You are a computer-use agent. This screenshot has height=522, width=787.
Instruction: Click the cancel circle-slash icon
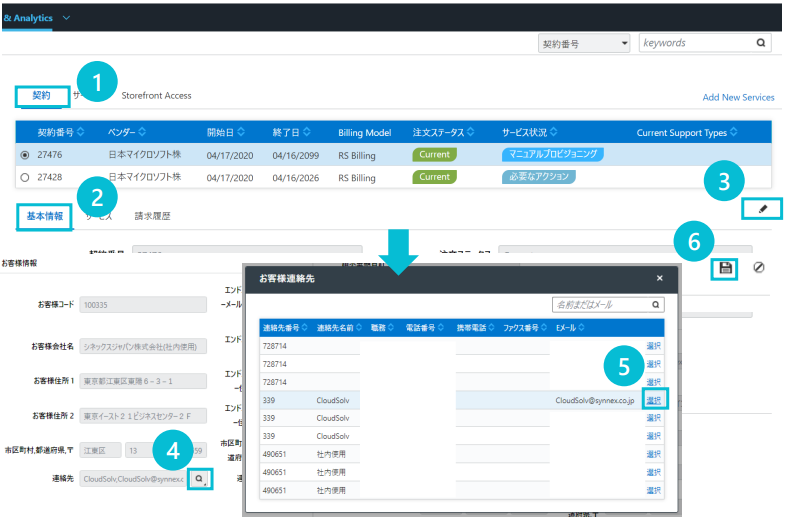coord(759,268)
